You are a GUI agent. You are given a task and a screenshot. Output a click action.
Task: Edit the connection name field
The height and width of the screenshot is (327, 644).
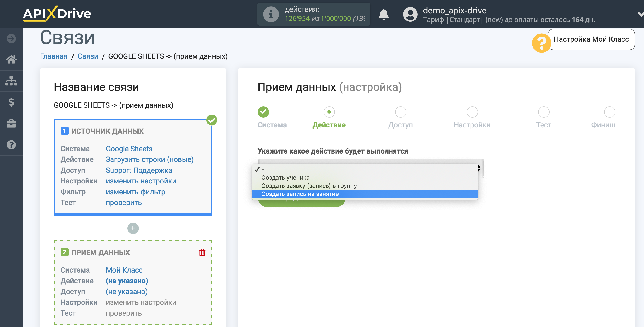(x=133, y=105)
